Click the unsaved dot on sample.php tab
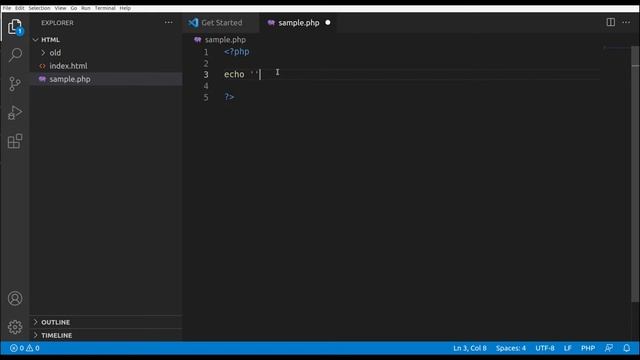 328,23
